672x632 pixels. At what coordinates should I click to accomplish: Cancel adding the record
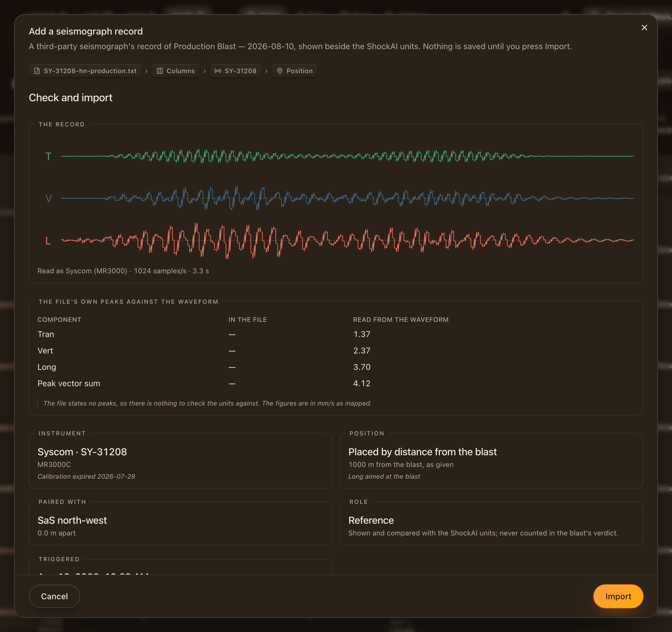(54, 596)
